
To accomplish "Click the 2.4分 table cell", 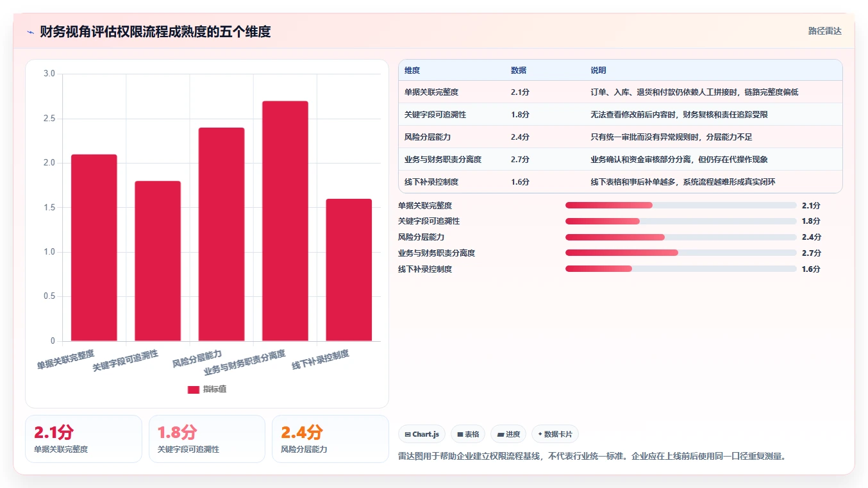I will point(545,137).
